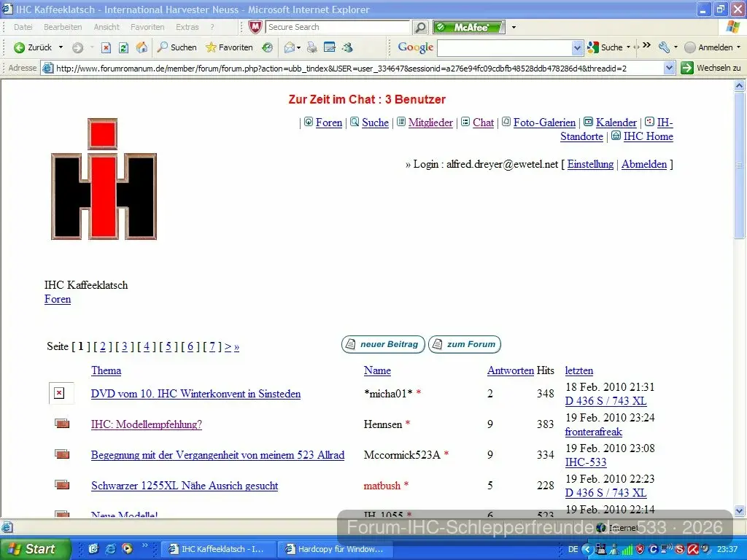This screenshot has width=747, height=560.
Task: Print the page with the printer icon
Action: [312, 47]
